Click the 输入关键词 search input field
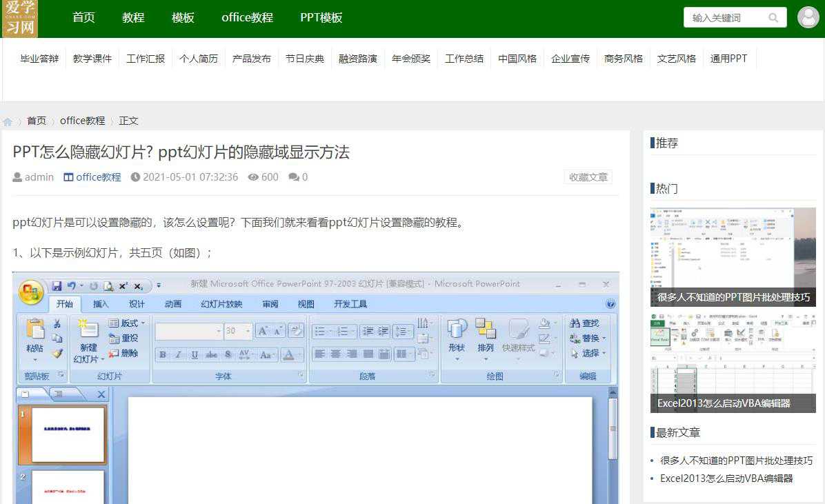The image size is (825, 504). point(724,18)
